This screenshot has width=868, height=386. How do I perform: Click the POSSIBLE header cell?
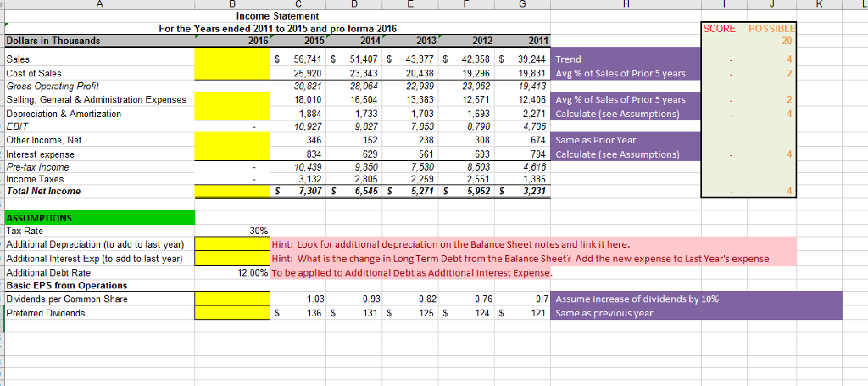(x=771, y=29)
